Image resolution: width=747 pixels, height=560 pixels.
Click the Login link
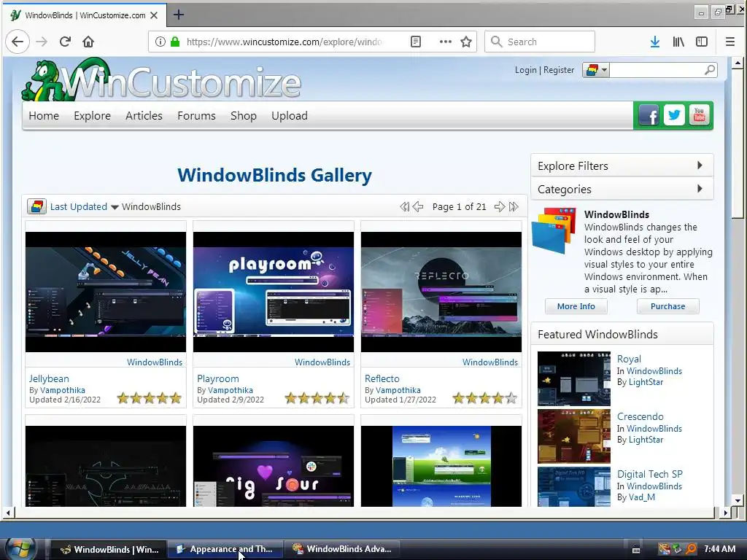(525, 70)
